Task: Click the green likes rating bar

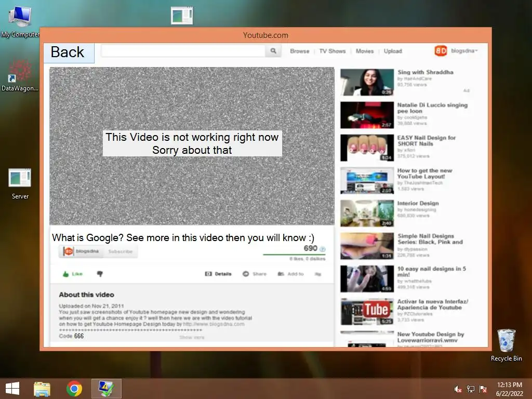Action: (x=294, y=255)
